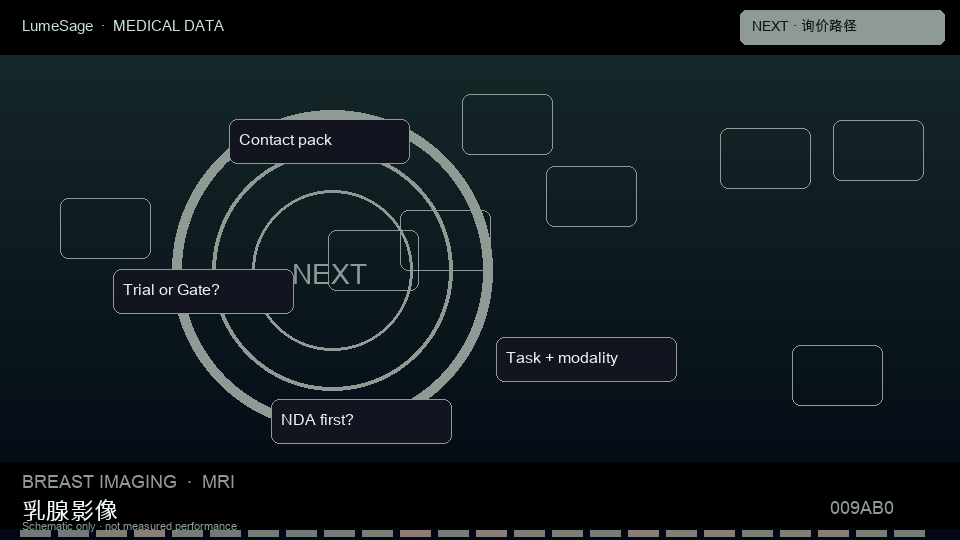Open the Trial or Gate? node
The height and width of the screenshot is (540, 960).
[203, 291]
